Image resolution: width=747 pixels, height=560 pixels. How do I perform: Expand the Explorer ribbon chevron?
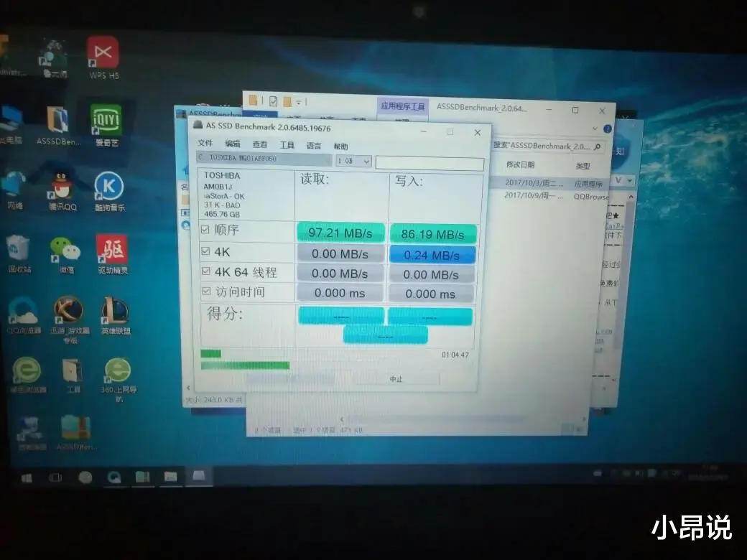(595, 129)
